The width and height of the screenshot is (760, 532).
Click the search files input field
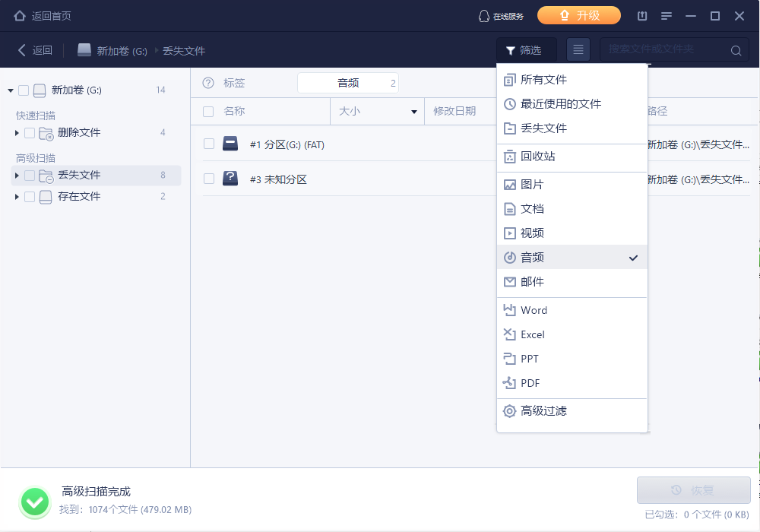[661, 50]
